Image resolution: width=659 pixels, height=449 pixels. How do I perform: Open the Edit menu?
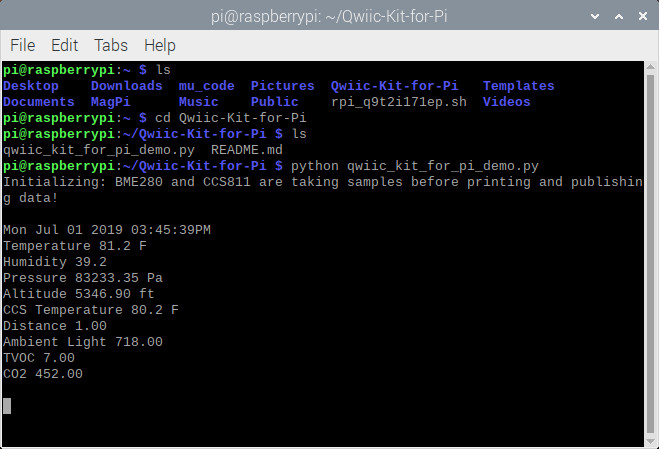[x=64, y=45]
